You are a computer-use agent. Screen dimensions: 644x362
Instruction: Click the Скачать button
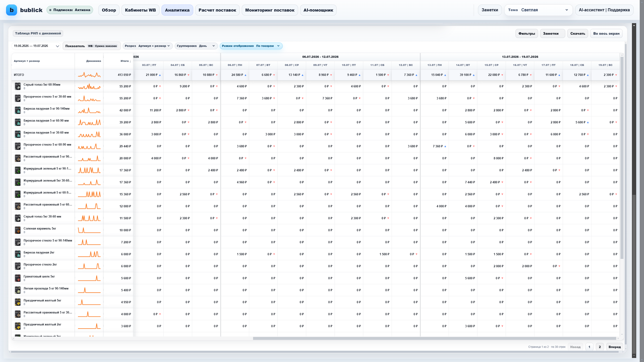578,33
